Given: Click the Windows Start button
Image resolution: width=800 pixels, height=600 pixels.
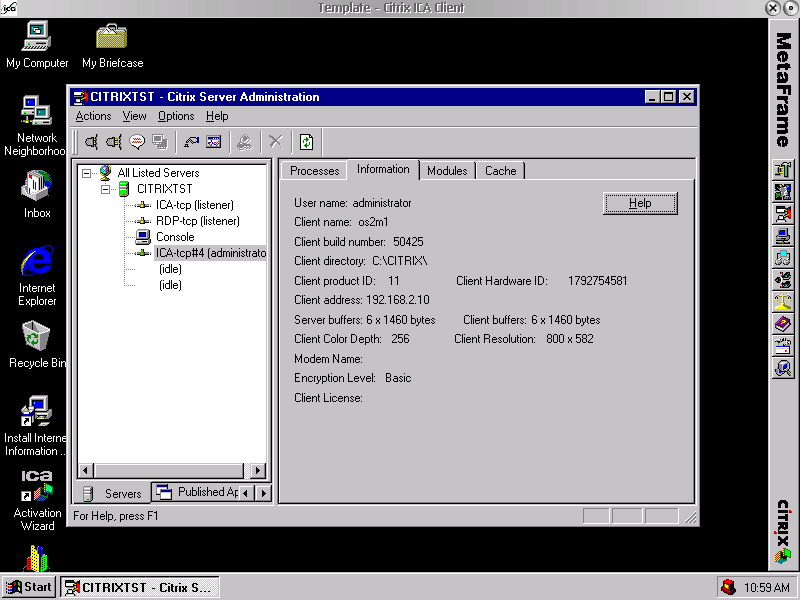Looking at the screenshot, I should click(29, 587).
